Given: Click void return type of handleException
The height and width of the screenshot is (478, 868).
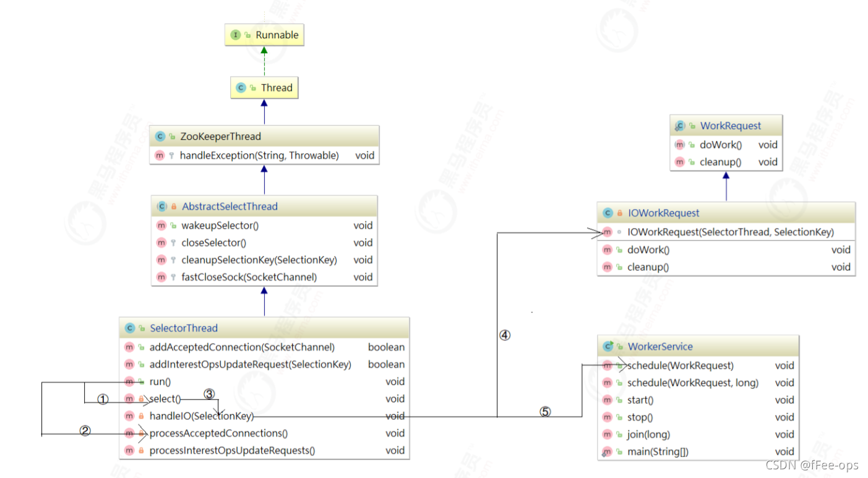Looking at the screenshot, I should pos(364,156).
